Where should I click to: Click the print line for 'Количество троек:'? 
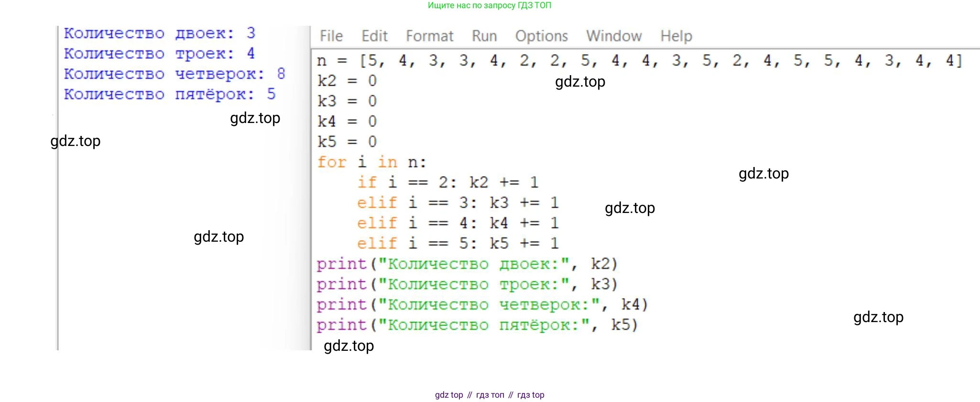[467, 284]
